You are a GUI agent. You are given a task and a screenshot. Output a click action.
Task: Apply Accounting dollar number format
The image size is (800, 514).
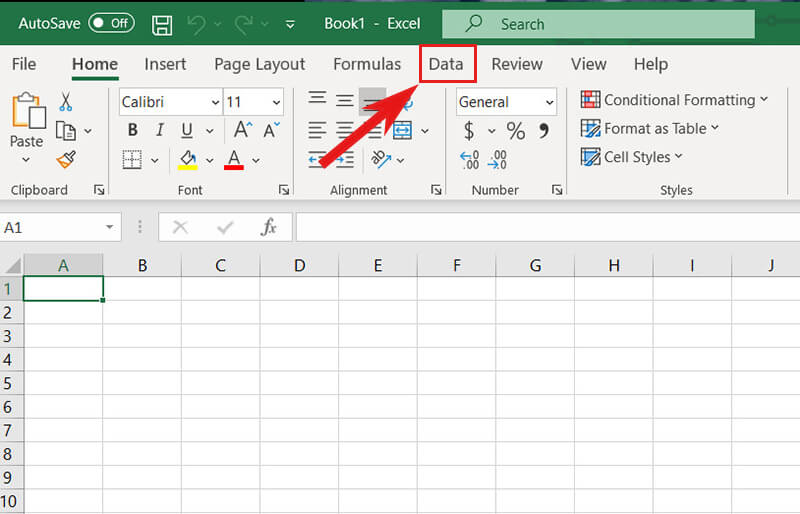pos(469,131)
